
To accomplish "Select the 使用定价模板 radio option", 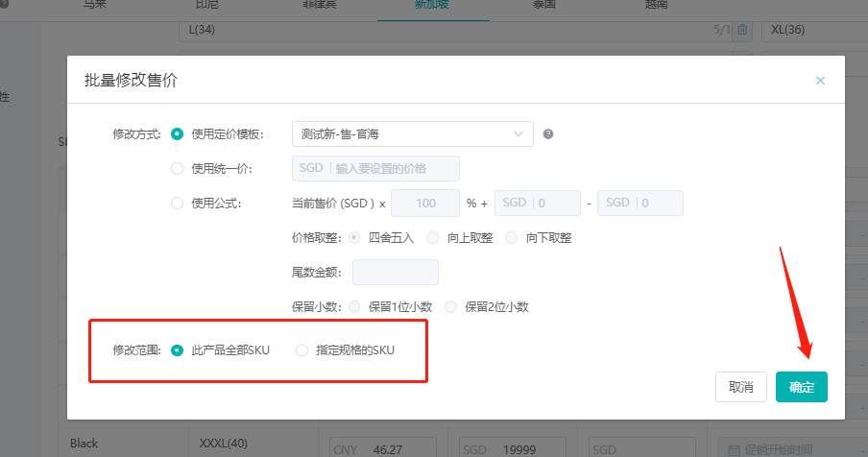I will click(x=177, y=134).
